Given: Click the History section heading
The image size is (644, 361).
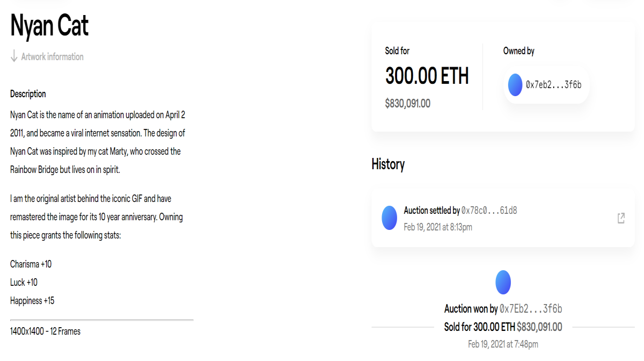Looking at the screenshot, I should click(388, 164).
